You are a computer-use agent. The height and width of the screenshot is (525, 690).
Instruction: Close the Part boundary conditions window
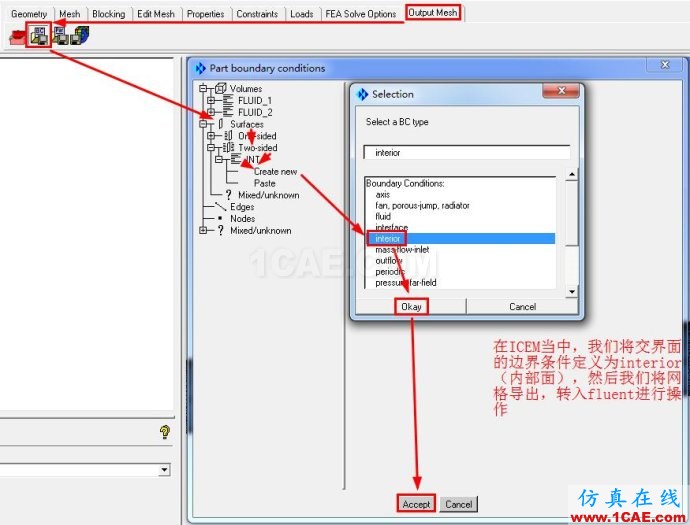pyautogui.click(x=665, y=65)
